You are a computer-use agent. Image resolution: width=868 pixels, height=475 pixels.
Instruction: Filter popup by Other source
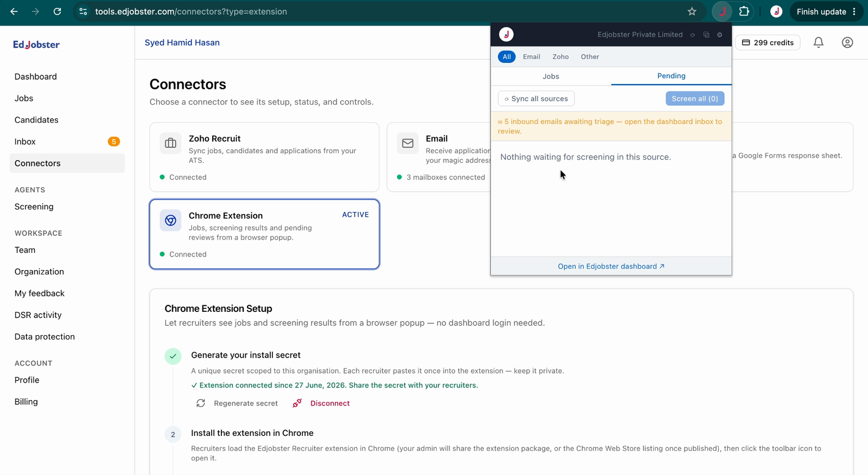pos(590,56)
